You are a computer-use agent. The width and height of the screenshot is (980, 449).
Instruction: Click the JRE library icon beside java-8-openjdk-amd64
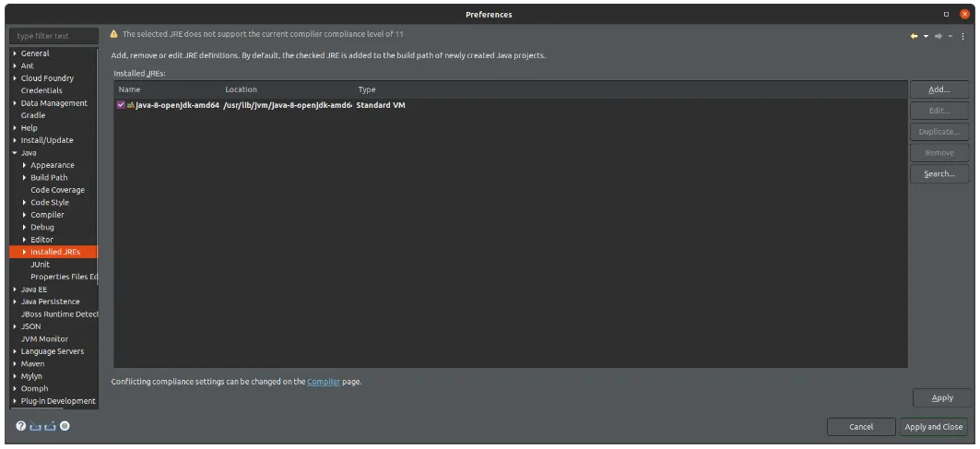point(130,106)
